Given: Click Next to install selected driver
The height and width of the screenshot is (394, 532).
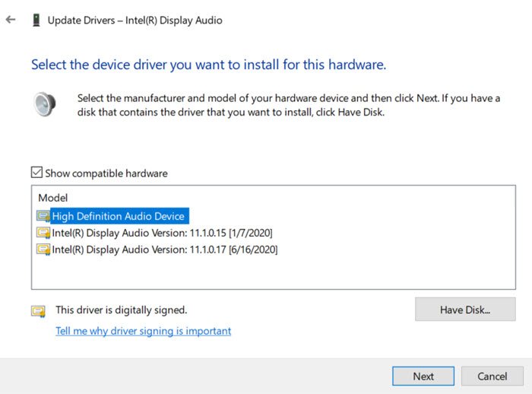Looking at the screenshot, I should (423, 376).
